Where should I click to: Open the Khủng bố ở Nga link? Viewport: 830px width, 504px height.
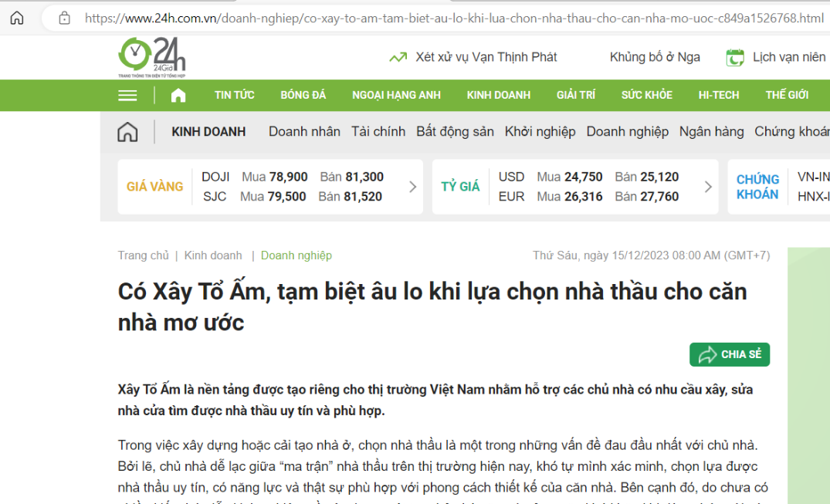click(x=655, y=57)
